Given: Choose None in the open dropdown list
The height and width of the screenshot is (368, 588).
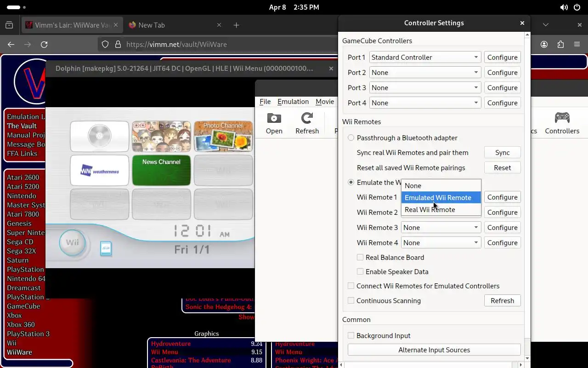Looking at the screenshot, I should coord(441,185).
